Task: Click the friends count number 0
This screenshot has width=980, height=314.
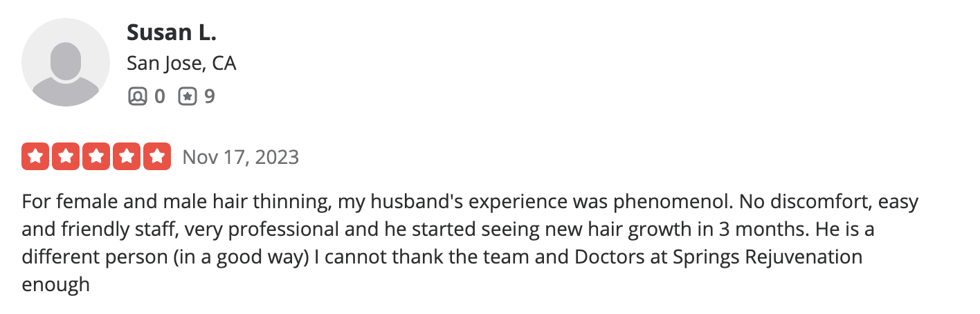Action: (x=160, y=96)
